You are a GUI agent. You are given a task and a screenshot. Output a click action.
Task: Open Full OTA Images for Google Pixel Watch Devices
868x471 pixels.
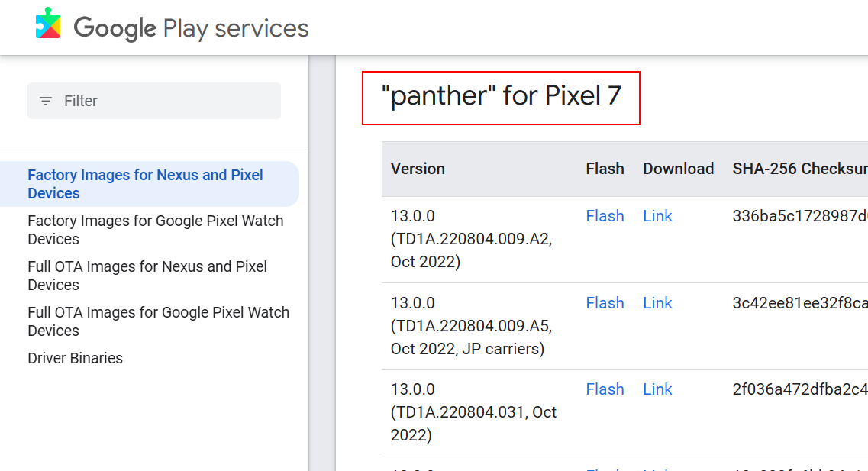click(158, 321)
